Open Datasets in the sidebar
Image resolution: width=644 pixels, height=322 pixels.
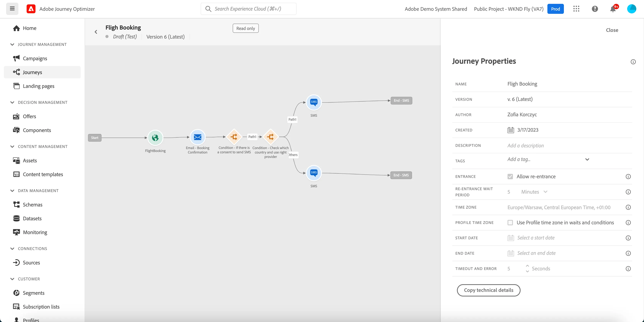42,218
